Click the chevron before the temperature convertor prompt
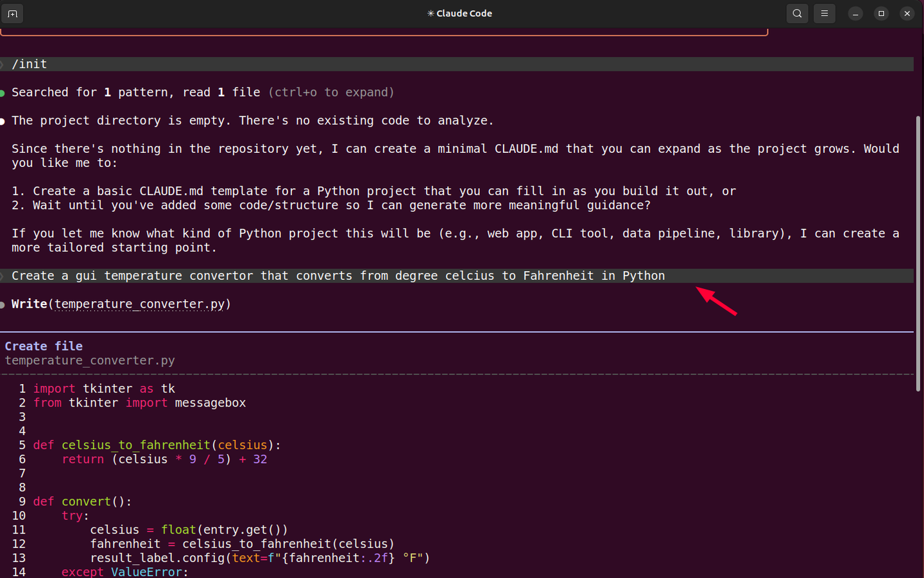The image size is (924, 578). [3, 276]
